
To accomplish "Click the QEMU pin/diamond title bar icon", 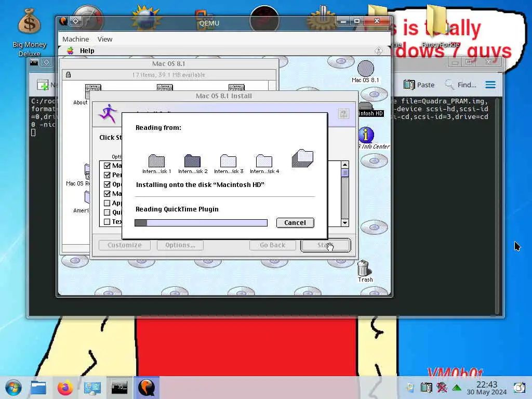I will (x=75, y=21).
